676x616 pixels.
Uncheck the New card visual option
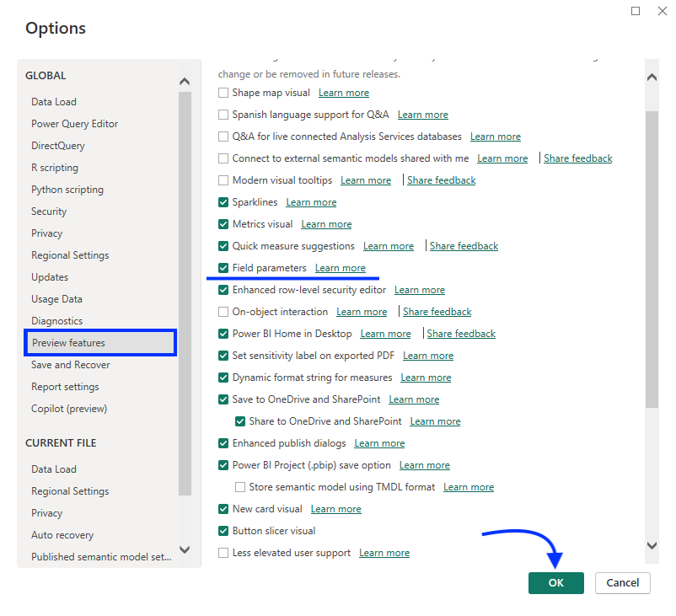pos(223,509)
